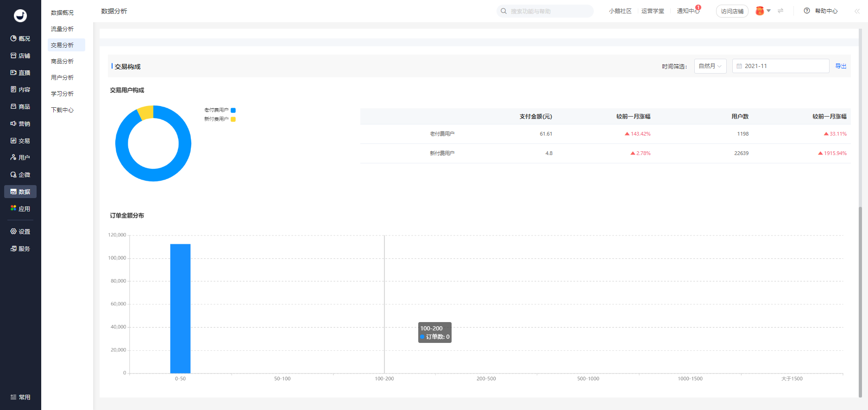Image resolution: width=868 pixels, height=410 pixels.
Task: Select 流量分析 in the submenu
Action: click(x=63, y=29)
